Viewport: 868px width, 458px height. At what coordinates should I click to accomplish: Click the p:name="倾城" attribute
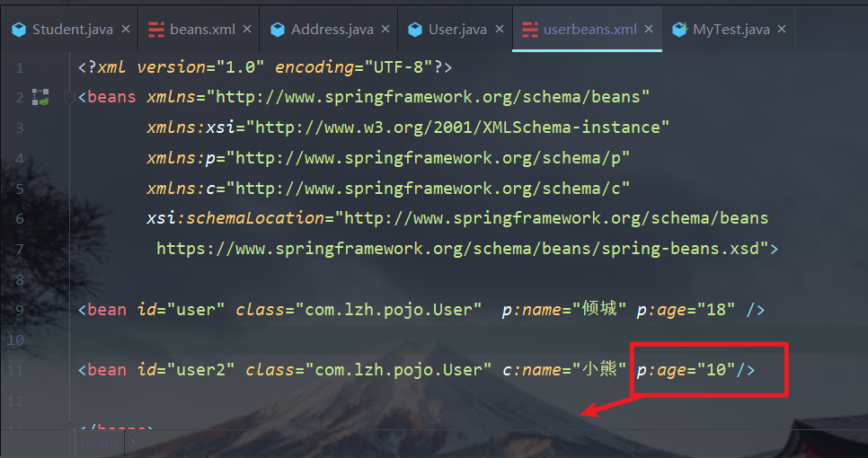point(564,309)
